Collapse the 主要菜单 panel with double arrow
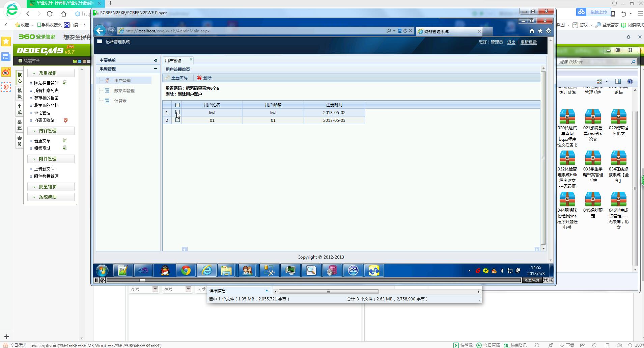Viewport: 644px width, 348px height. (156, 60)
